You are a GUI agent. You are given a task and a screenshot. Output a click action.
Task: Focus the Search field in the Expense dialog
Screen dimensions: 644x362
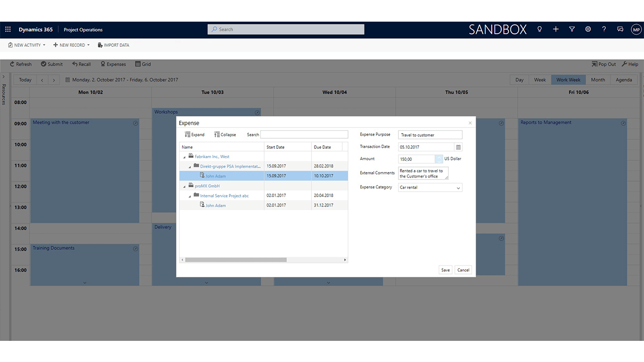click(304, 134)
